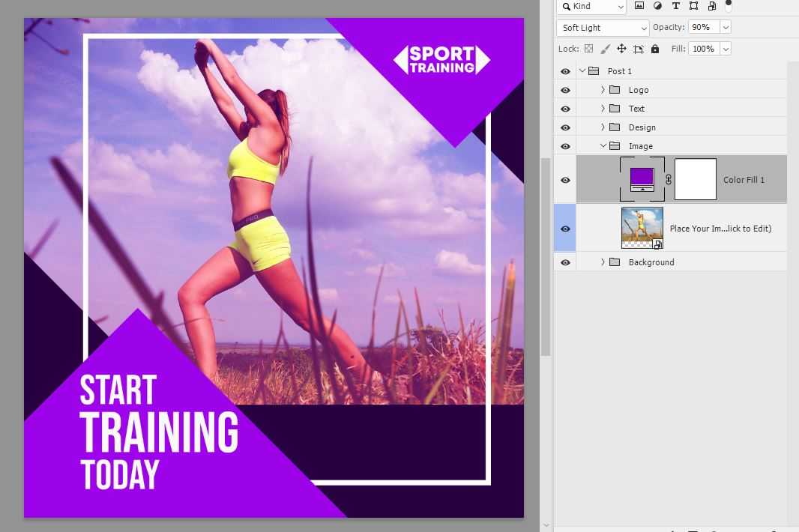Filter layers by smart object icon
Viewport: 799px width, 532px height.
pyautogui.click(x=711, y=6)
